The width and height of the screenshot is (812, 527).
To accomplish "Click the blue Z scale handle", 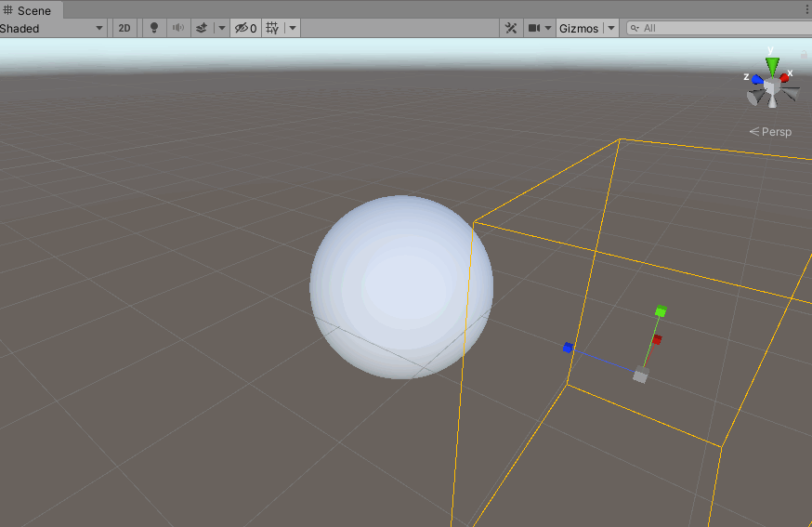I will [568, 348].
